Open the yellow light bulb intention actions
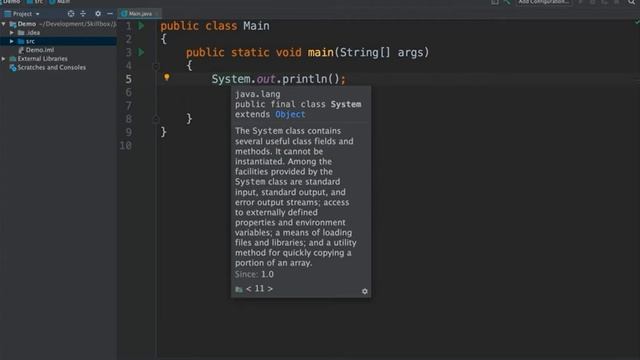 pos(167,77)
